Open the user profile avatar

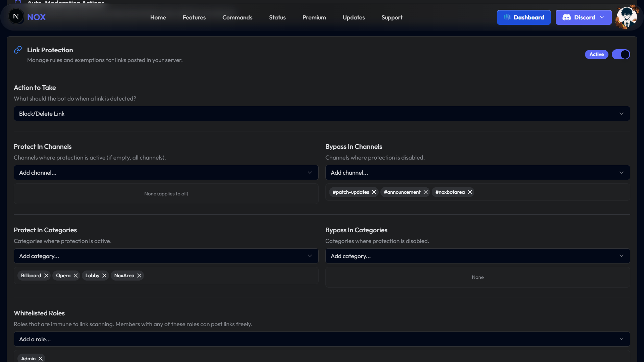tap(627, 17)
